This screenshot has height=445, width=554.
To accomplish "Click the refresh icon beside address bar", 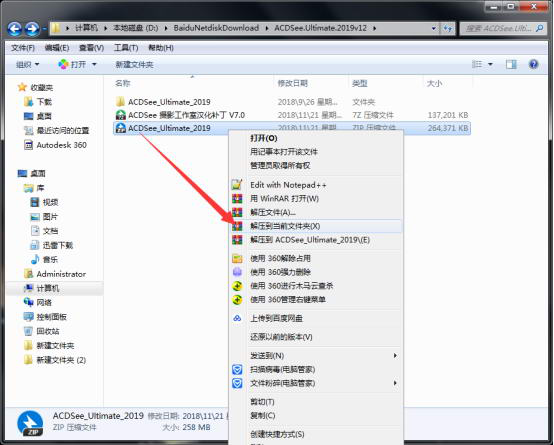I will tap(448, 28).
